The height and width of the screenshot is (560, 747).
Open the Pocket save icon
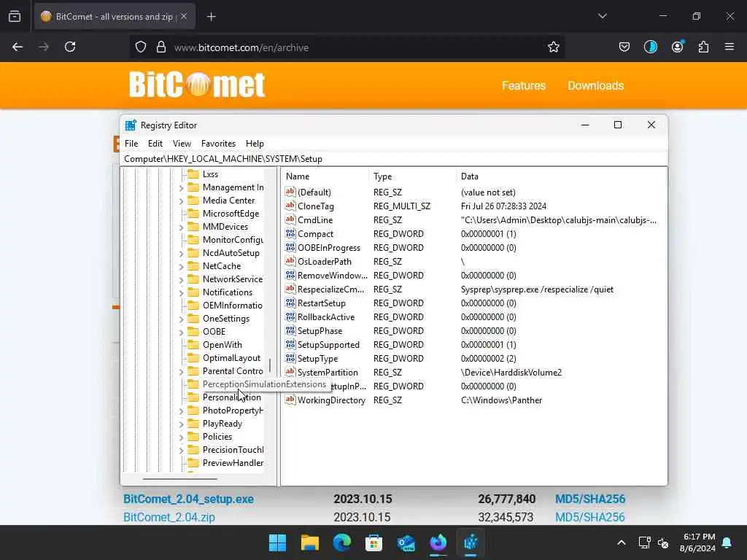624,47
